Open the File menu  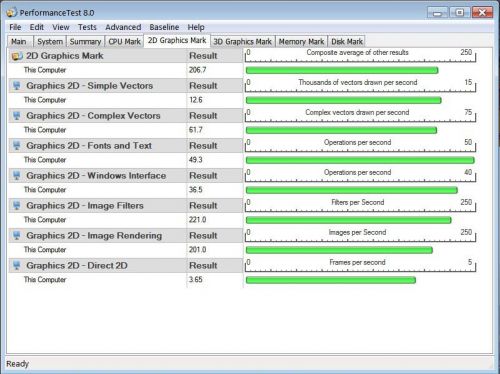15,27
